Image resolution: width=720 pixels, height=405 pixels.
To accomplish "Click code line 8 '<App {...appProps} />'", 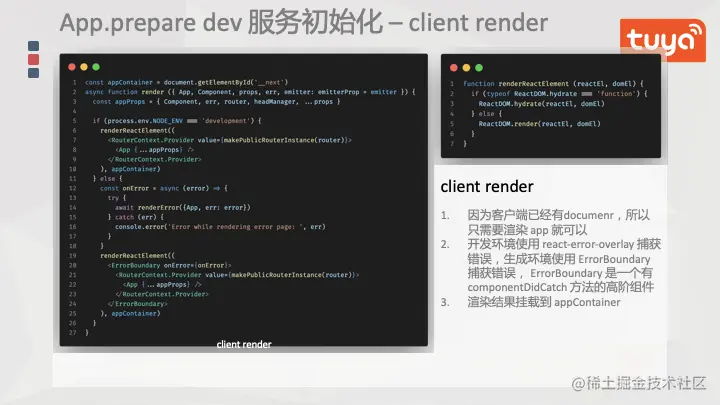I will (x=154, y=150).
